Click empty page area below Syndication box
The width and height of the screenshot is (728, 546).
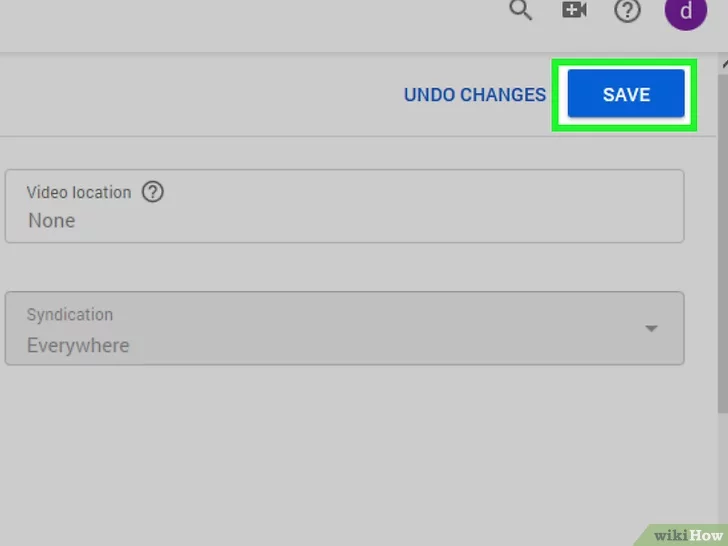pos(340,450)
